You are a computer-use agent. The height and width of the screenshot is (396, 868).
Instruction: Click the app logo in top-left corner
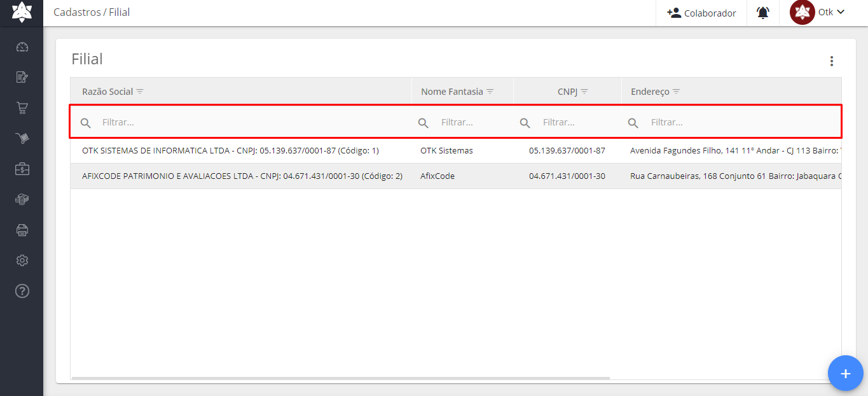(22, 12)
